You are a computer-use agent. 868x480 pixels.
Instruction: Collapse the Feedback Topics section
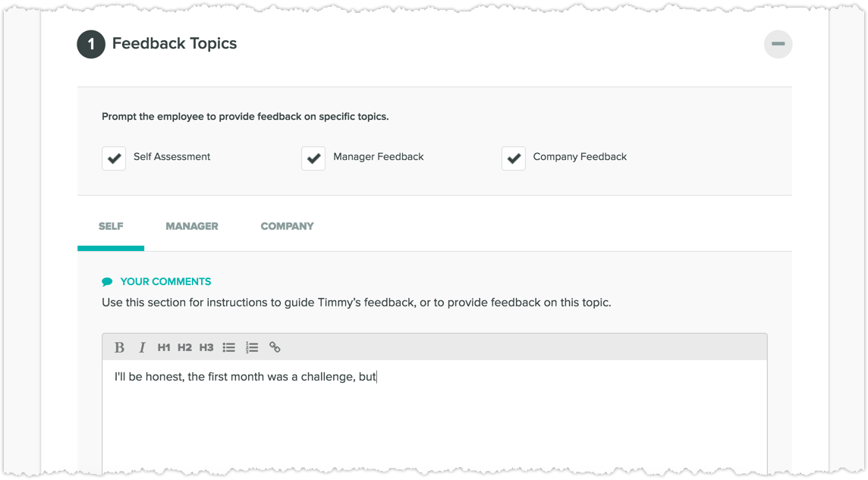click(x=778, y=44)
